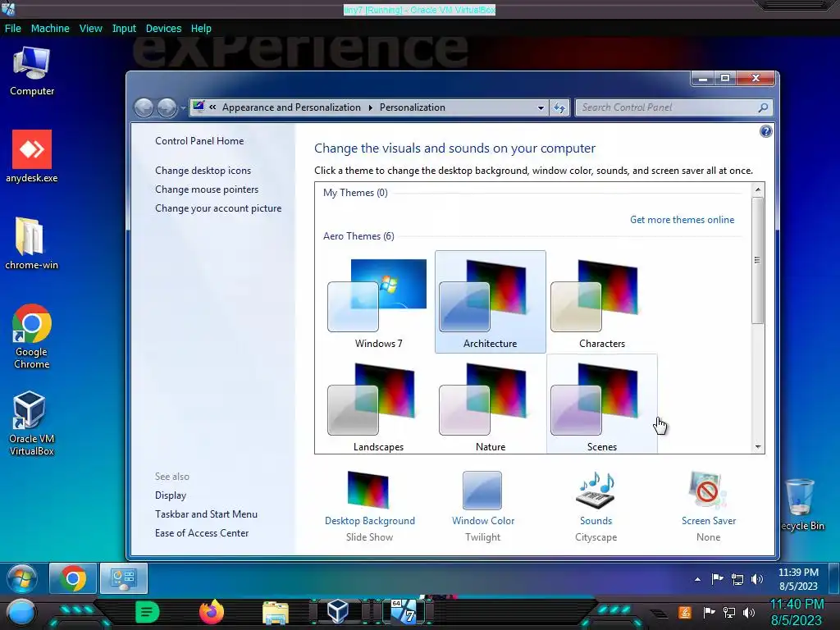Open the Display link
The width and height of the screenshot is (840, 630).
[171, 495]
